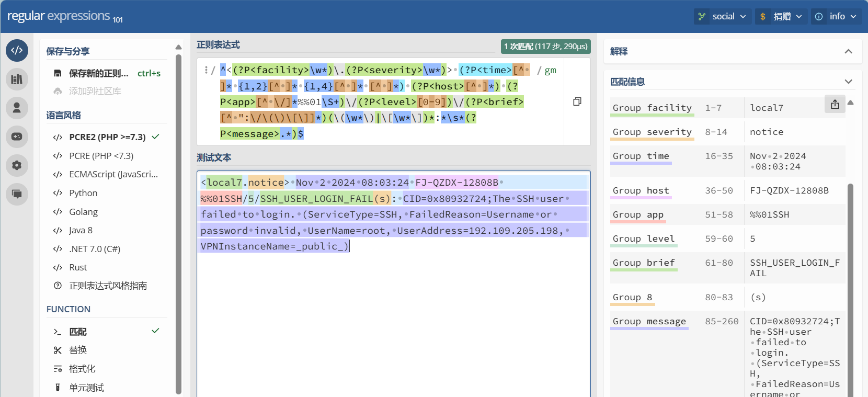The image size is (868, 397).
Task: Click the code icon beside Golang
Action: click(x=58, y=212)
